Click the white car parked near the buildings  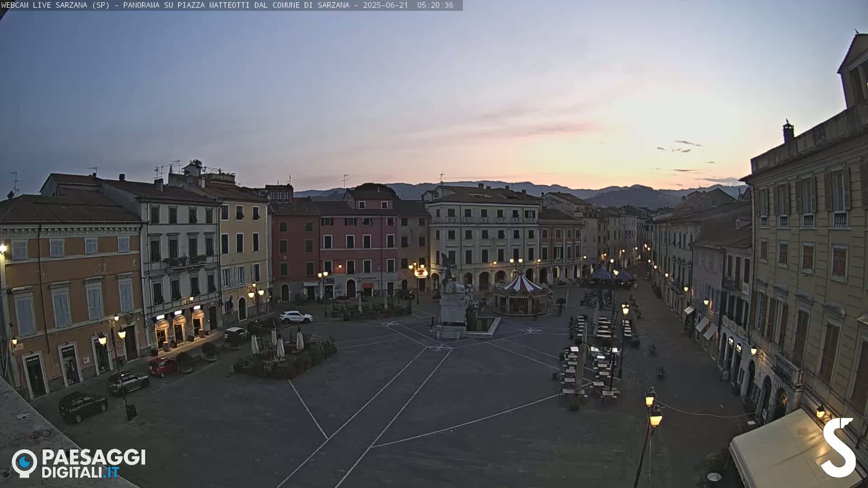[x=296, y=317]
